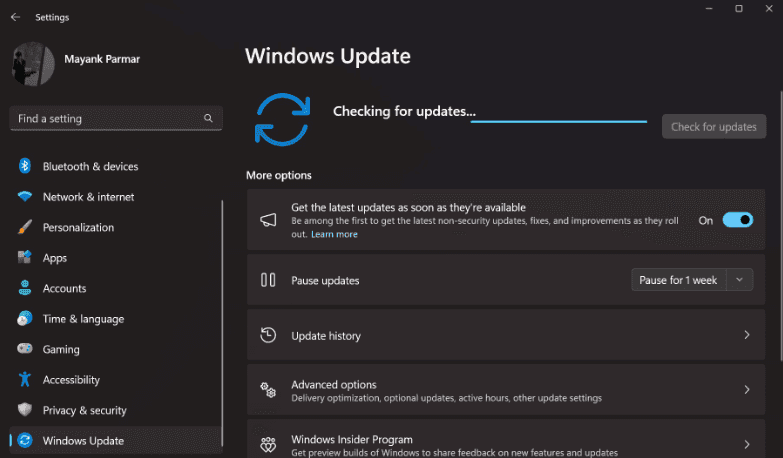Image resolution: width=783 pixels, height=458 pixels.
Task: Open the Gaming settings page
Action: 116,349
